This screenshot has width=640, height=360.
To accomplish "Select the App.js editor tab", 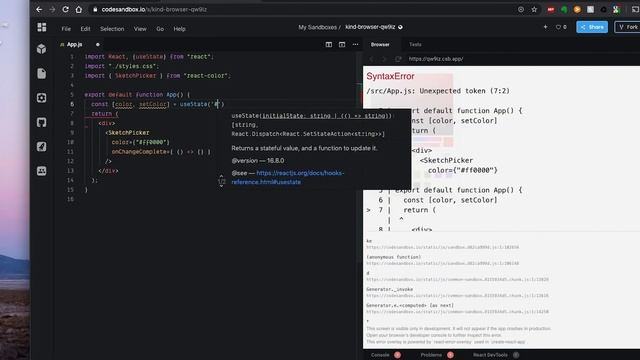I will tap(74, 44).
